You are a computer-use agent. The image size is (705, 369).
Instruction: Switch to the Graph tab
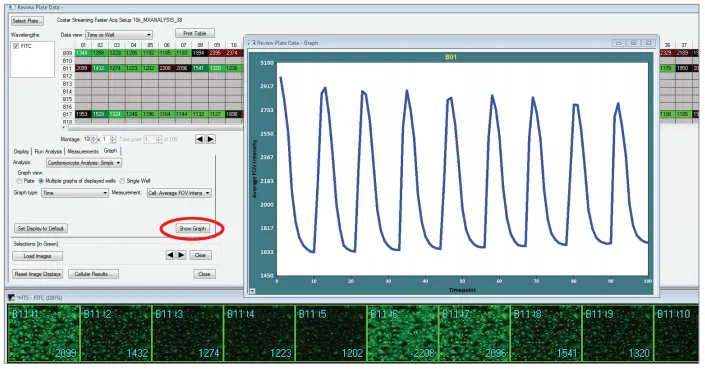pos(110,151)
